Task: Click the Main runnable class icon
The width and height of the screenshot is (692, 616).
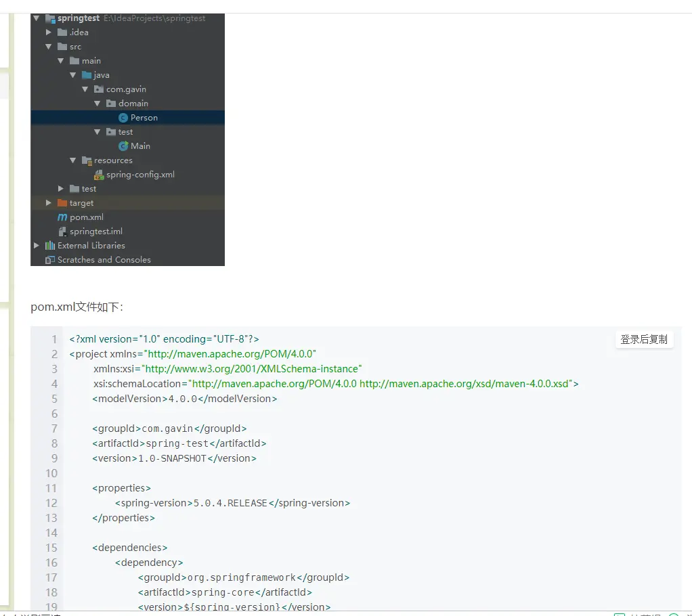Action: coord(123,146)
